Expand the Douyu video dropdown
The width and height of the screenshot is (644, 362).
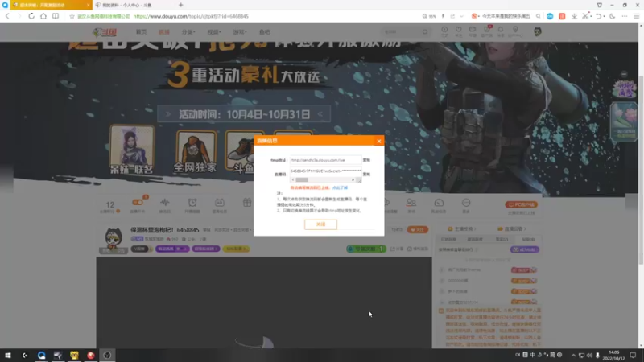(214, 32)
